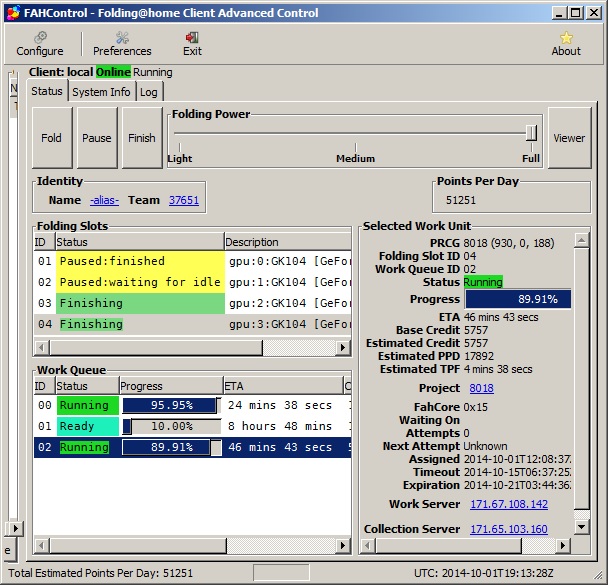Click the Work Queue scroll left arrow

click(x=41, y=545)
